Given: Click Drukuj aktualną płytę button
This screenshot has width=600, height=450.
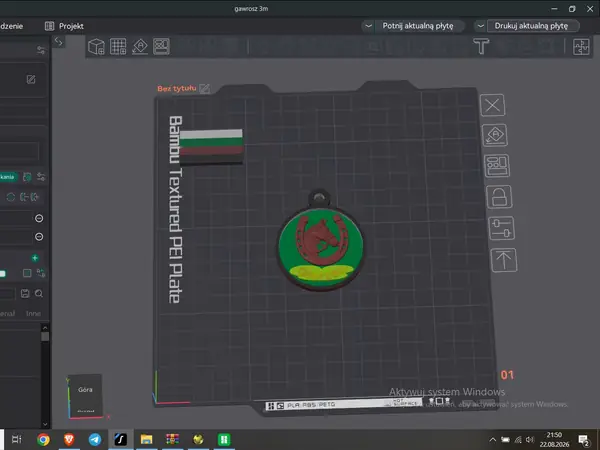Looking at the screenshot, I should coord(531,26).
